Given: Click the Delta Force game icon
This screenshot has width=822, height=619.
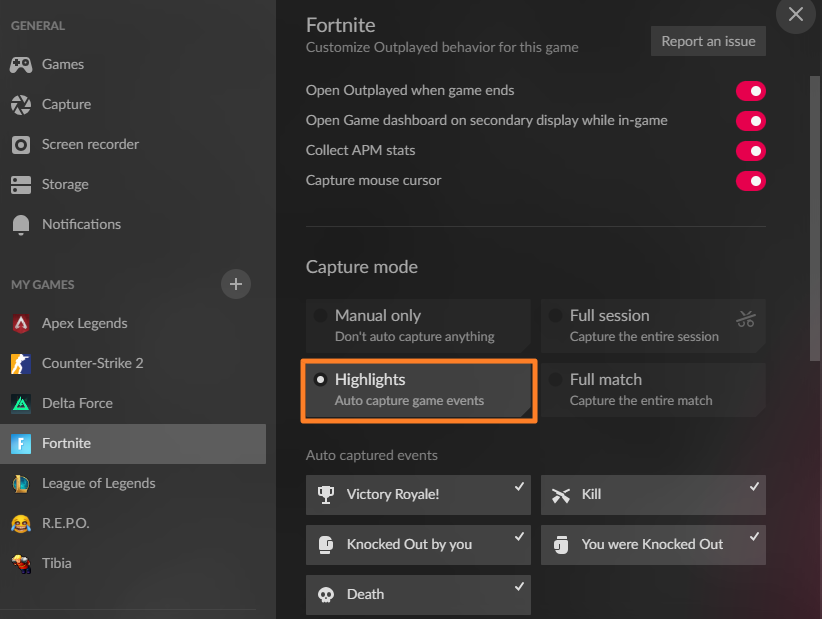Looking at the screenshot, I should (21, 404).
